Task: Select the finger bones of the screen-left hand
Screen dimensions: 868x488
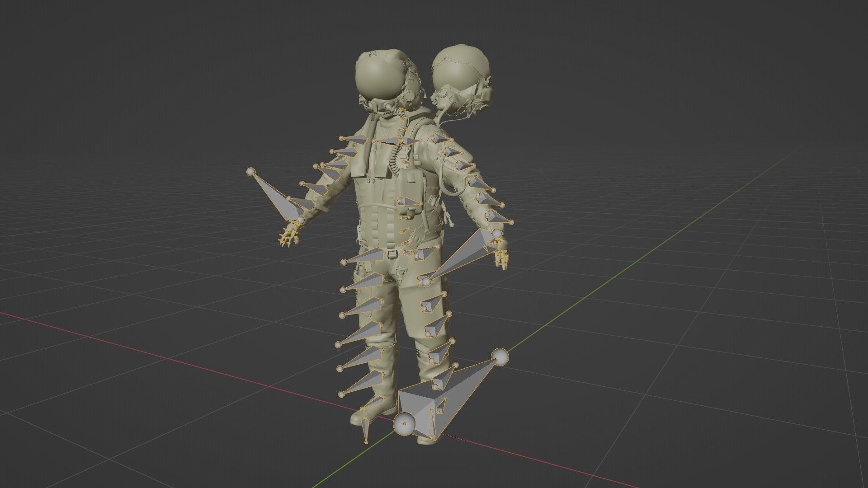Action: point(288,236)
